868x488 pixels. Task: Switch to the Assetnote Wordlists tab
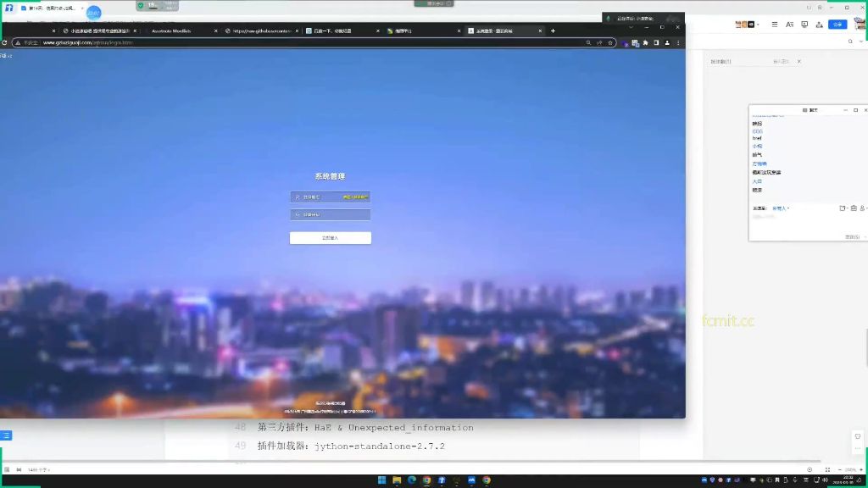[180, 31]
